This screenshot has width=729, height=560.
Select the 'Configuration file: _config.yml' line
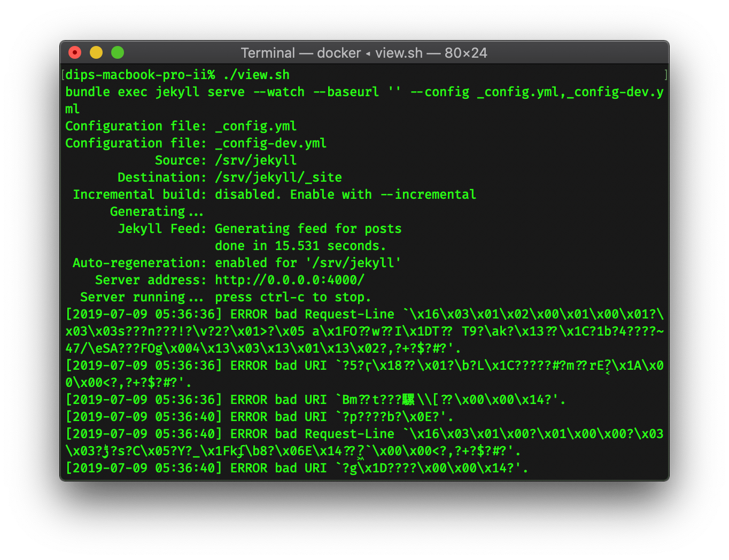(181, 126)
